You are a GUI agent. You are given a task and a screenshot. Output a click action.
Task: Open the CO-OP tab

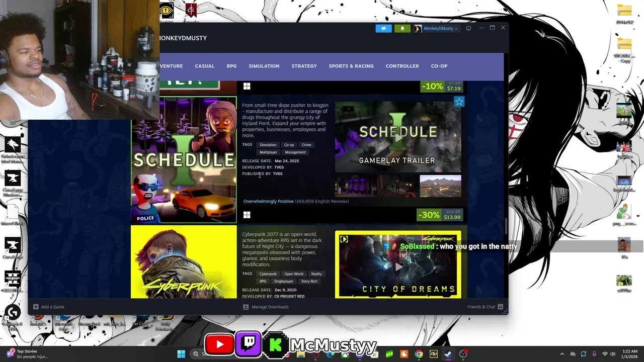tap(439, 66)
